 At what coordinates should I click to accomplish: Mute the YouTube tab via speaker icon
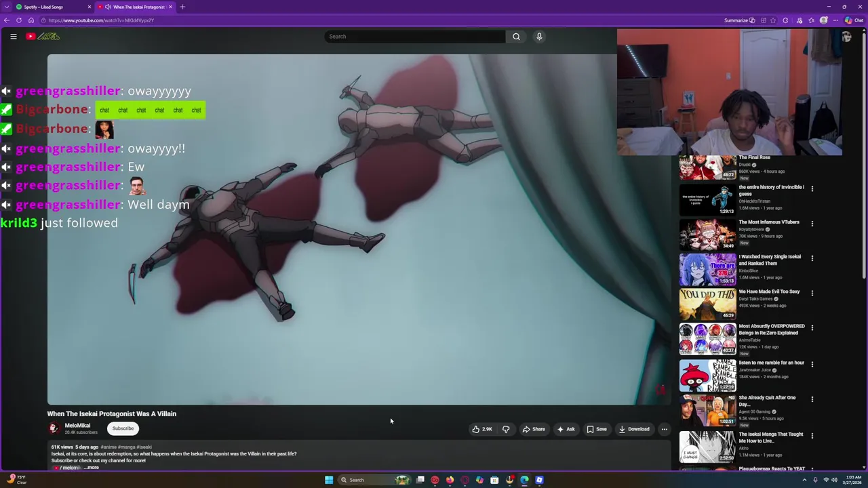pos(108,7)
